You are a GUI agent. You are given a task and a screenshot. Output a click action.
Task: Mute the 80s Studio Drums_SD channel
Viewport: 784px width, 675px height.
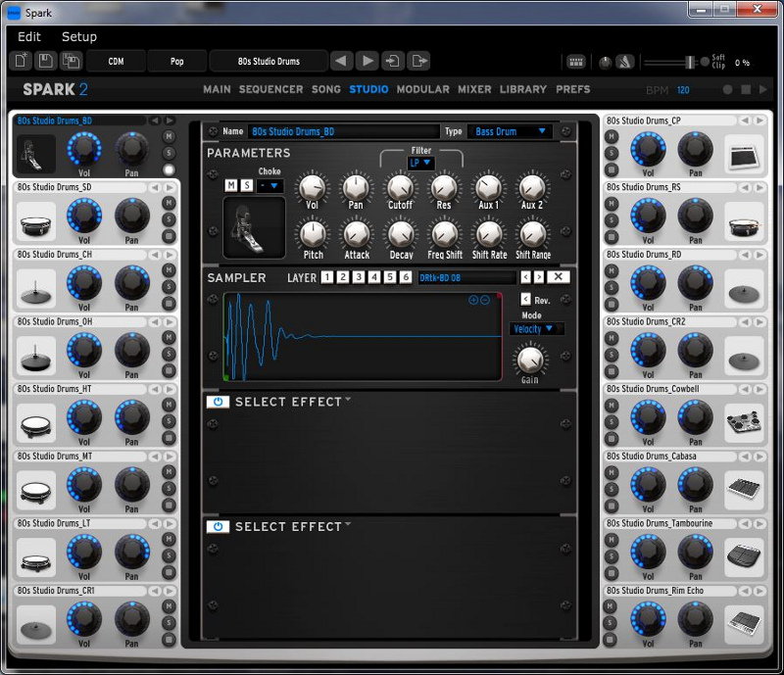pyautogui.click(x=169, y=203)
